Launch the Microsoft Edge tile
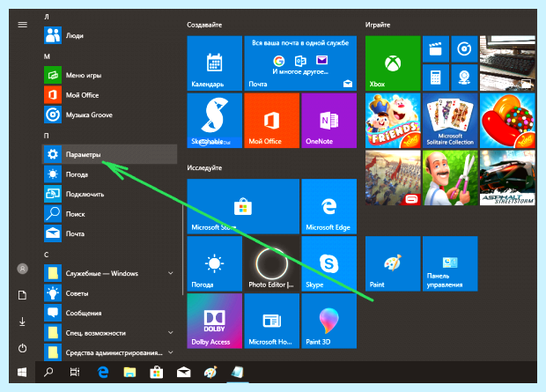 (328, 206)
